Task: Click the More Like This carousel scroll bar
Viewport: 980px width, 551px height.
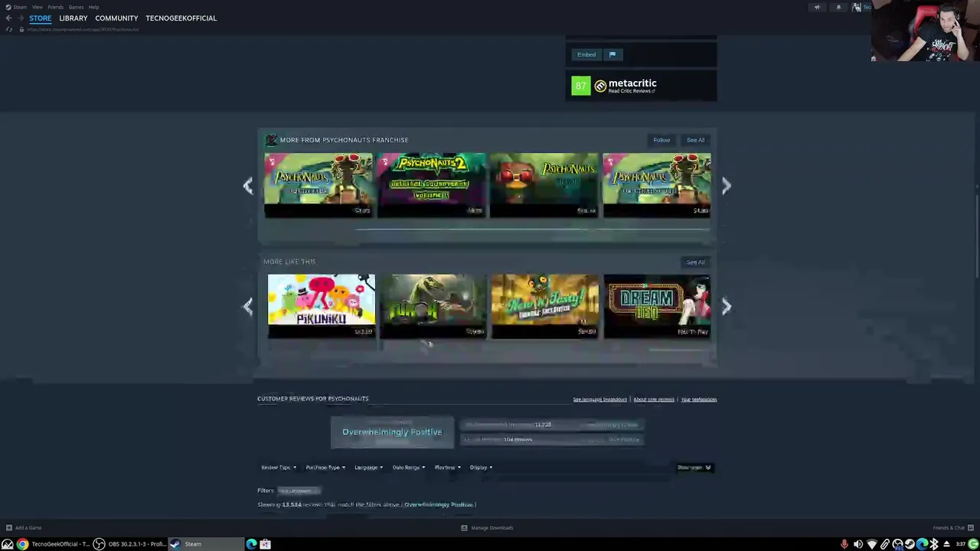Action: [680, 350]
